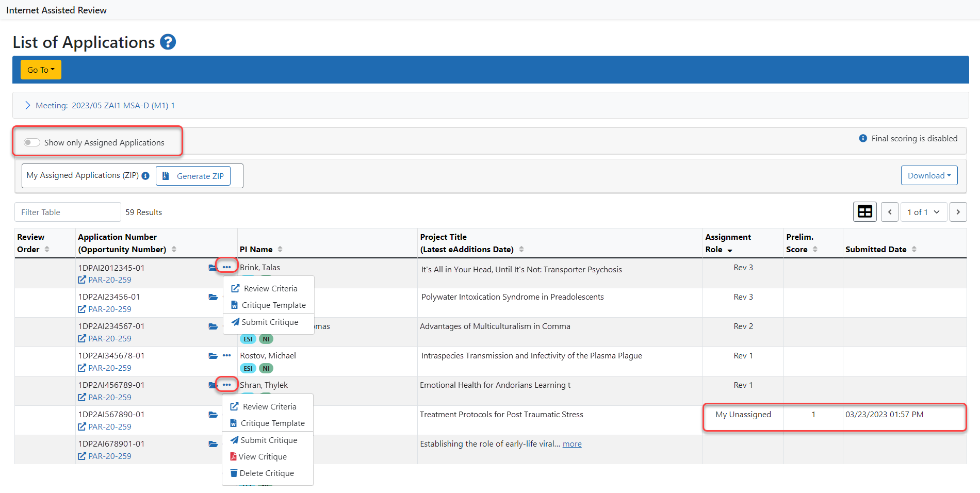Image resolution: width=980 pixels, height=493 pixels.
Task: Click the more link in the project title
Action: (572, 443)
